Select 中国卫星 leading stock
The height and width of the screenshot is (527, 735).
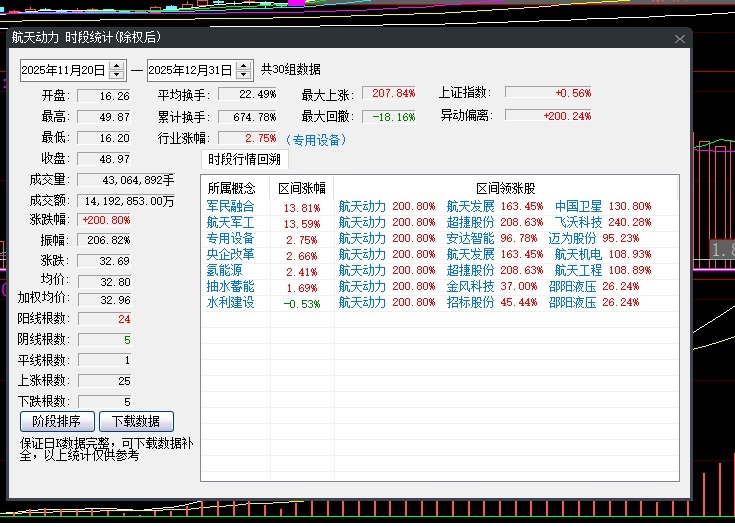click(x=578, y=206)
